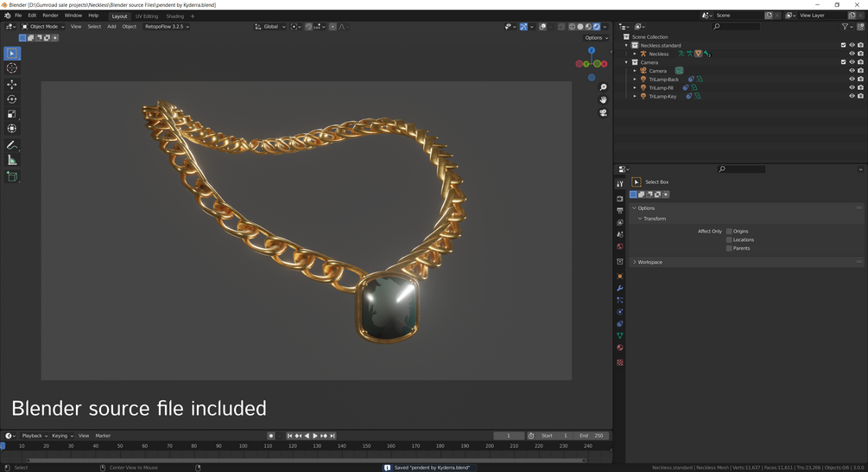Switch to the UV Editing workspace tab
Screen dimensions: 868x472
point(147,16)
